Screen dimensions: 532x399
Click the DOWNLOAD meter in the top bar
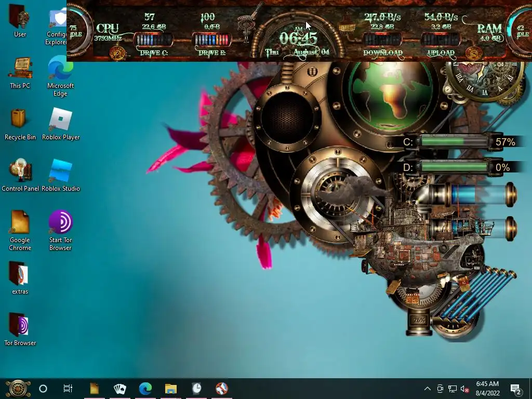pos(383,40)
